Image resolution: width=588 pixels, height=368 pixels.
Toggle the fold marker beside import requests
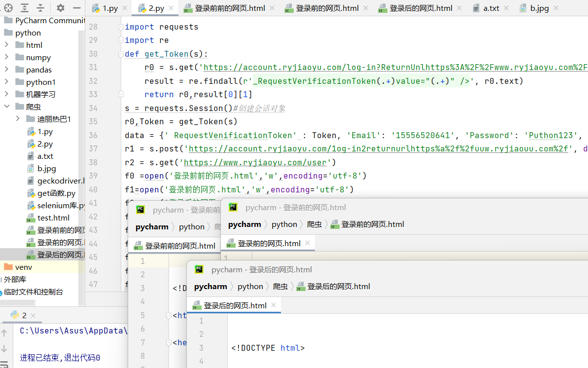121,27
